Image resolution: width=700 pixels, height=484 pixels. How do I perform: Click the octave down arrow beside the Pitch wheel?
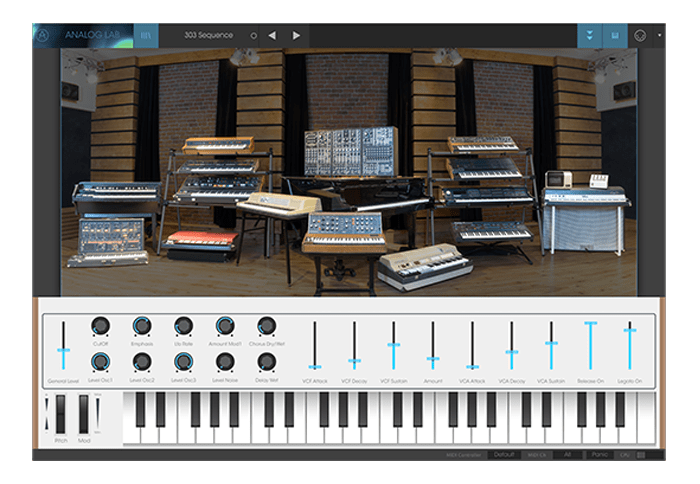pyautogui.click(x=46, y=423)
